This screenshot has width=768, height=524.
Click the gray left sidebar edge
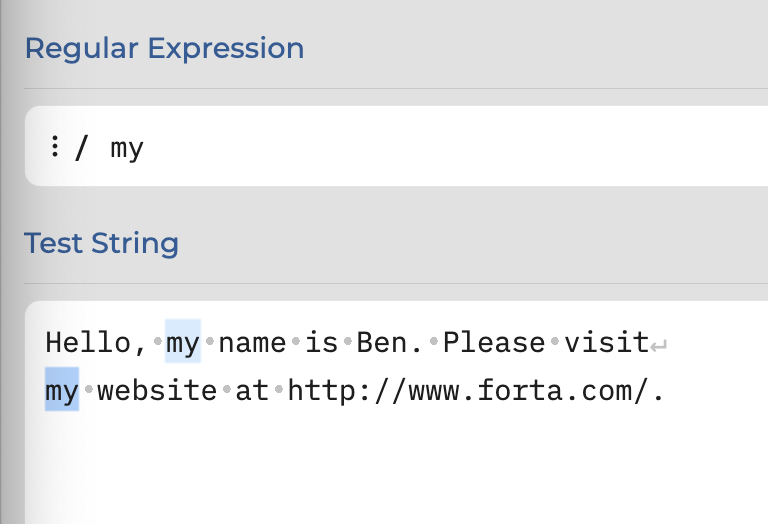click(x=6, y=262)
